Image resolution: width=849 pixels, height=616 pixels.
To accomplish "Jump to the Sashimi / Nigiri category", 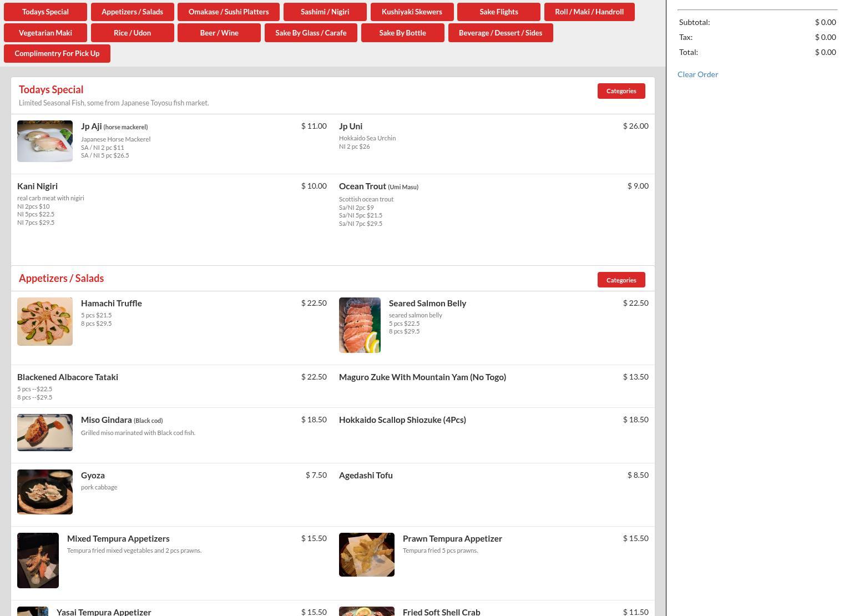I will pos(325,12).
